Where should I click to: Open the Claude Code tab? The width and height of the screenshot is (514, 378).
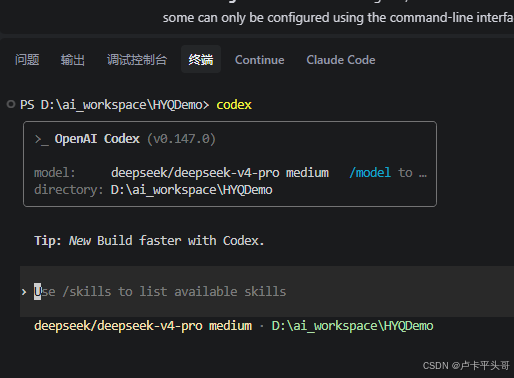coord(341,60)
